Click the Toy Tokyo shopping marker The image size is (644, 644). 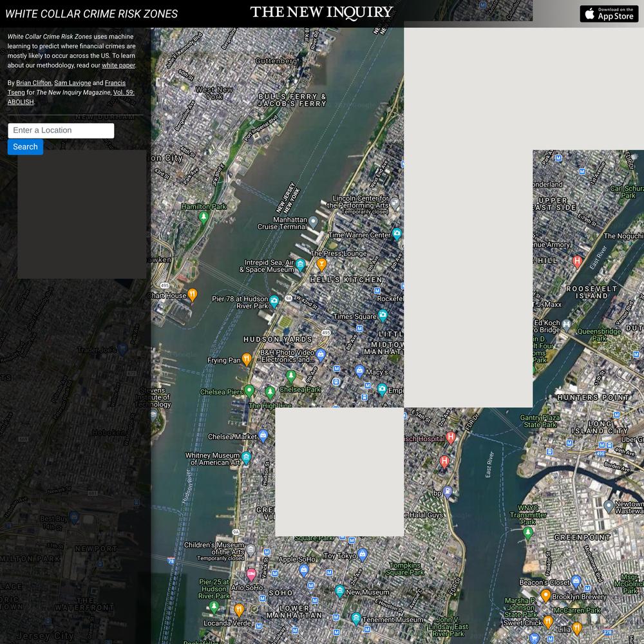362,555
